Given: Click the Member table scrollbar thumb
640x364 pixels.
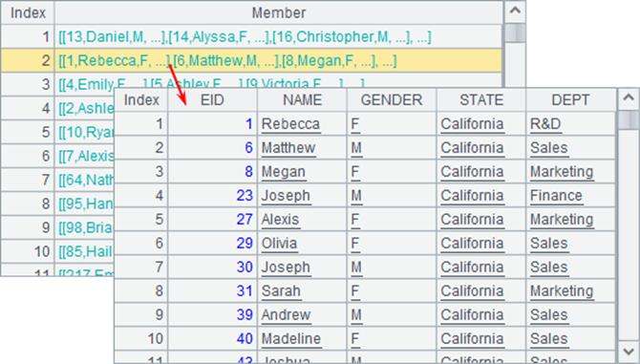Looking at the screenshot, I should (x=515, y=32).
